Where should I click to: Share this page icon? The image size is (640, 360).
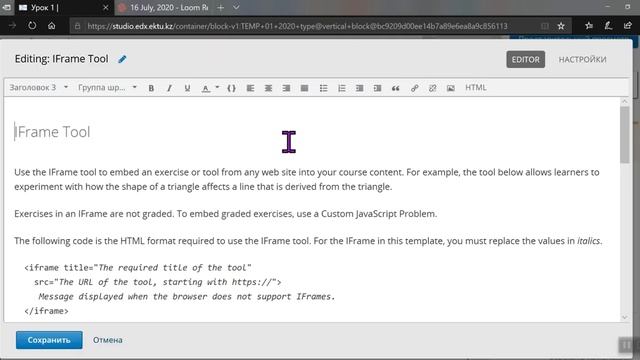coord(627,26)
